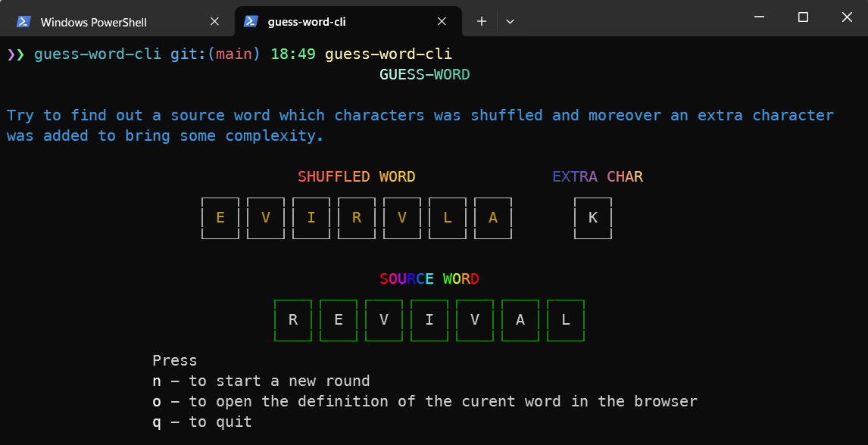Click source word letter A box
The height and width of the screenshot is (445, 868).
tap(520, 320)
